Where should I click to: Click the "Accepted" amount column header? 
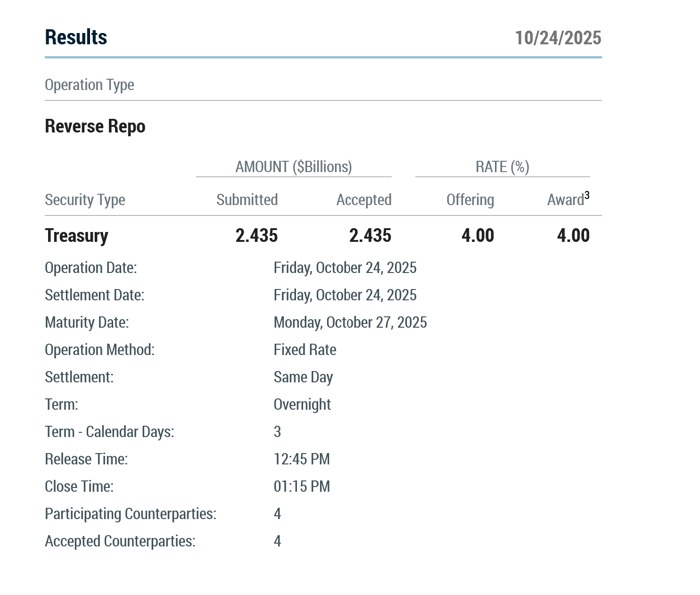coord(364,200)
